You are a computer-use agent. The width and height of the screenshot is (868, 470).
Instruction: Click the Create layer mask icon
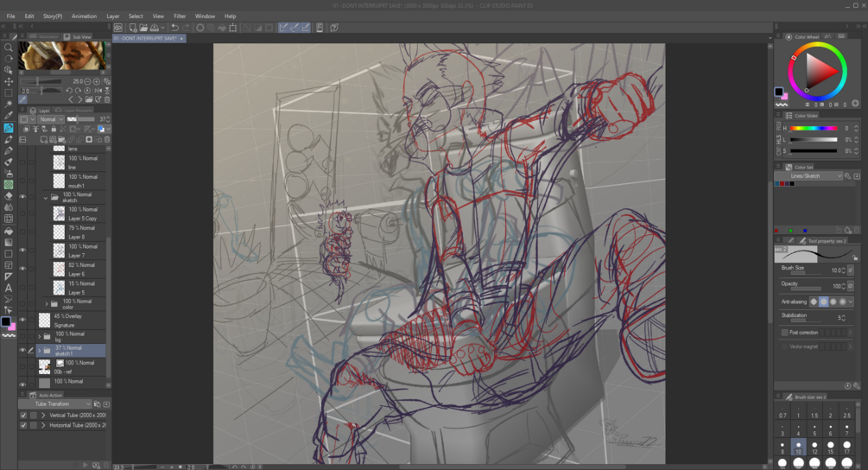click(89, 139)
